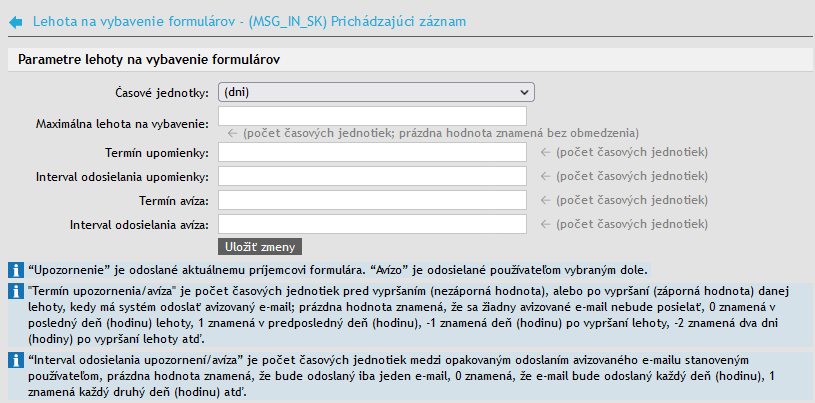Click the blue back arrow icon

pyautogui.click(x=15, y=21)
